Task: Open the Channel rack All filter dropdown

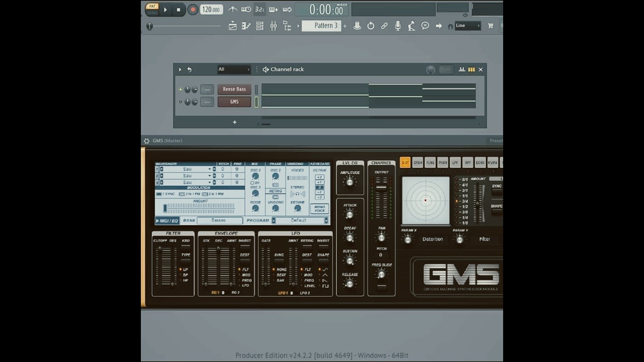Action: pyautogui.click(x=233, y=69)
